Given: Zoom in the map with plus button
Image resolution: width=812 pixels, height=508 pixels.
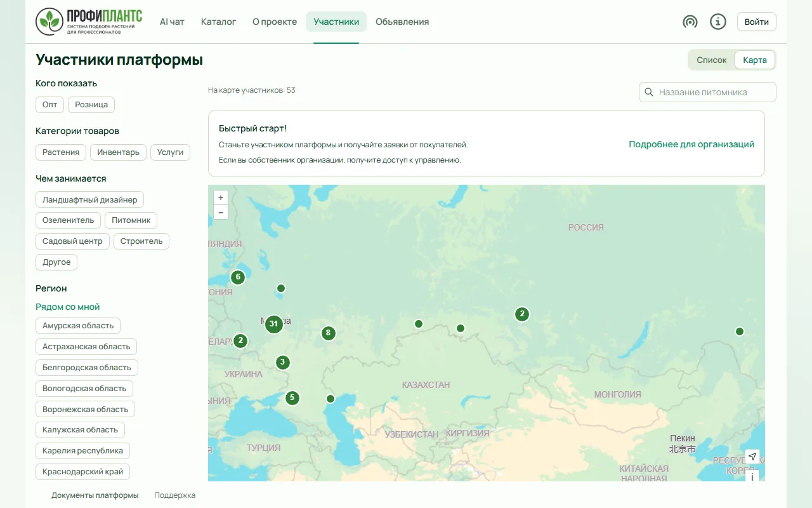Looking at the screenshot, I should click(x=221, y=197).
